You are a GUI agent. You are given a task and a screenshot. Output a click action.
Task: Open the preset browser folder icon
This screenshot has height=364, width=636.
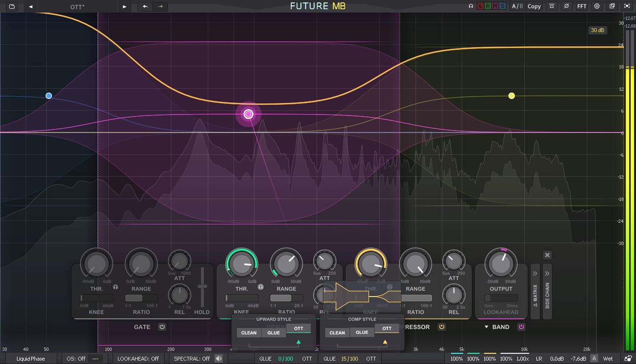tap(12, 6)
